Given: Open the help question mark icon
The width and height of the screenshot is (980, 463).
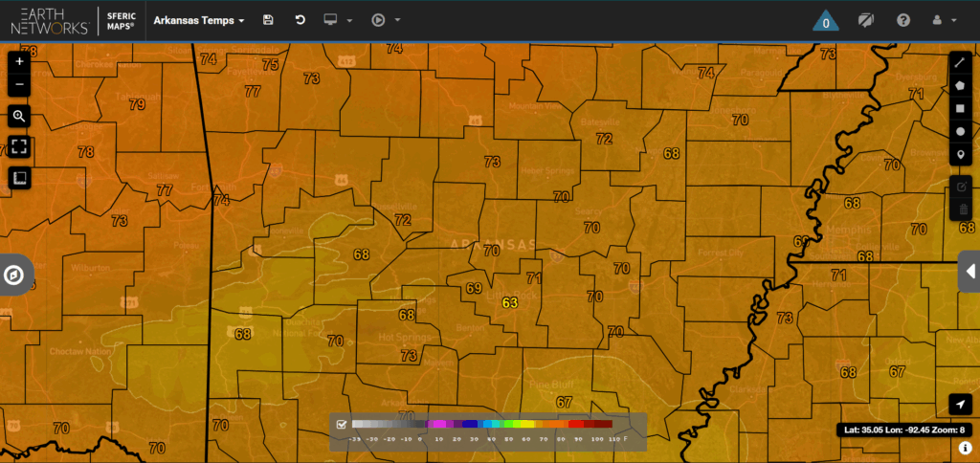Looking at the screenshot, I should 902,20.
